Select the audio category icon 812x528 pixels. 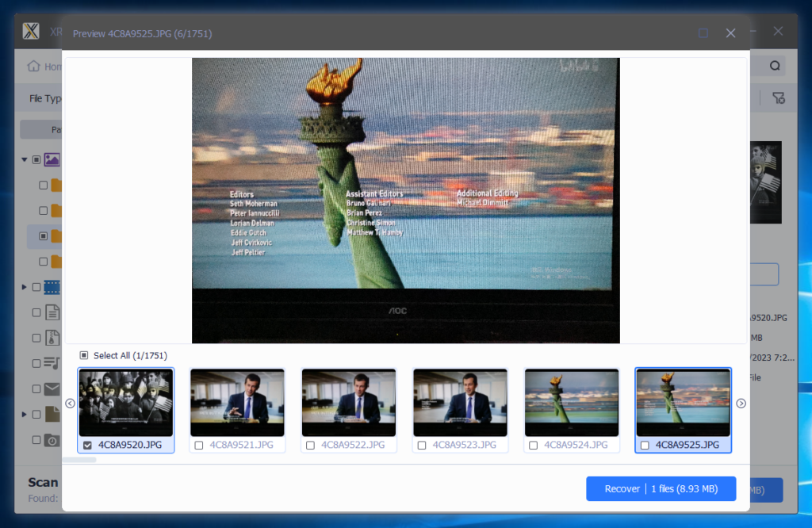[x=52, y=363]
